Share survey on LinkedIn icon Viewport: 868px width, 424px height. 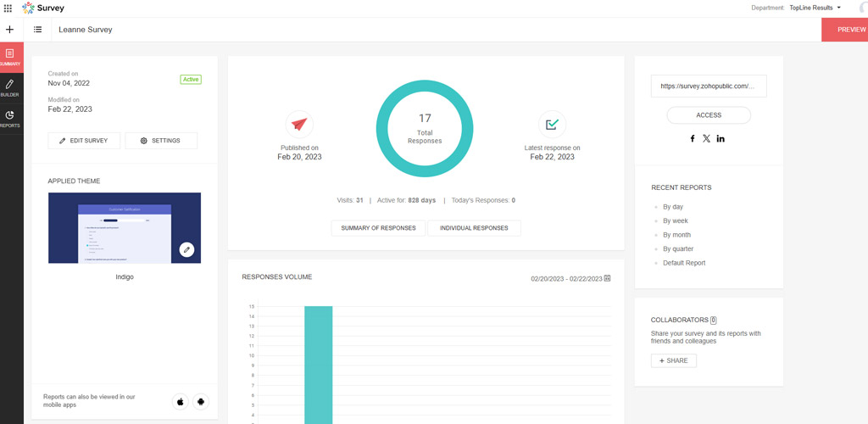tap(721, 139)
